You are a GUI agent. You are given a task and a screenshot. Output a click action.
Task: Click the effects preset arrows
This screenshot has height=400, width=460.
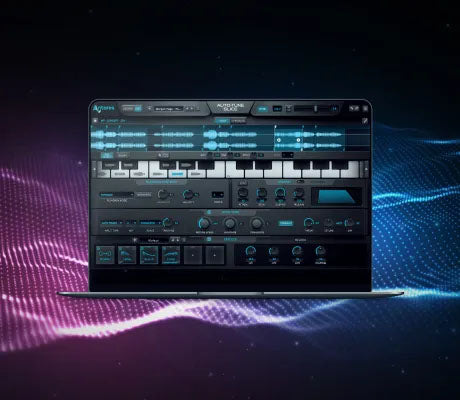pos(176,240)
